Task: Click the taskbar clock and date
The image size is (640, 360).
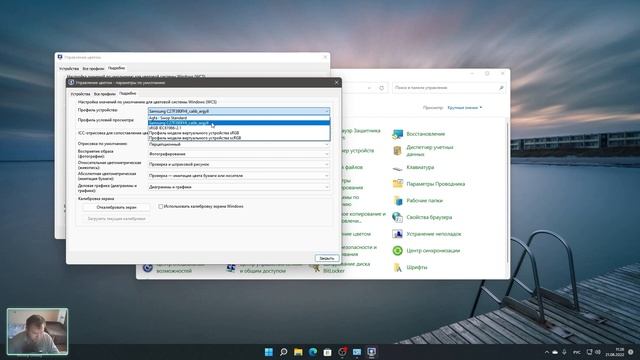Action: pyautogui.click(x=615, y=352)
